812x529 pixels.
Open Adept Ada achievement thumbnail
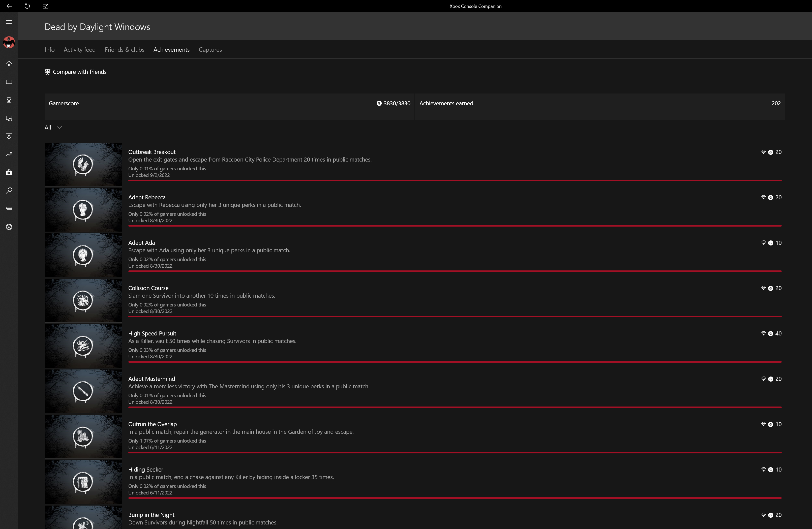(83, 255)
